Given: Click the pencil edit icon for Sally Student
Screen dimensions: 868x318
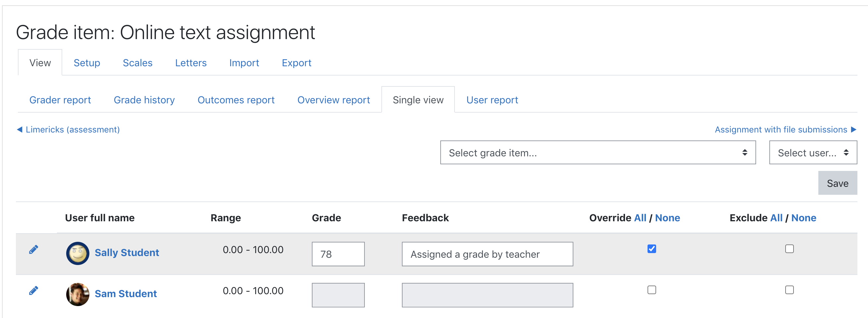Looking at the screenshot, I should (x=33, y=249).
